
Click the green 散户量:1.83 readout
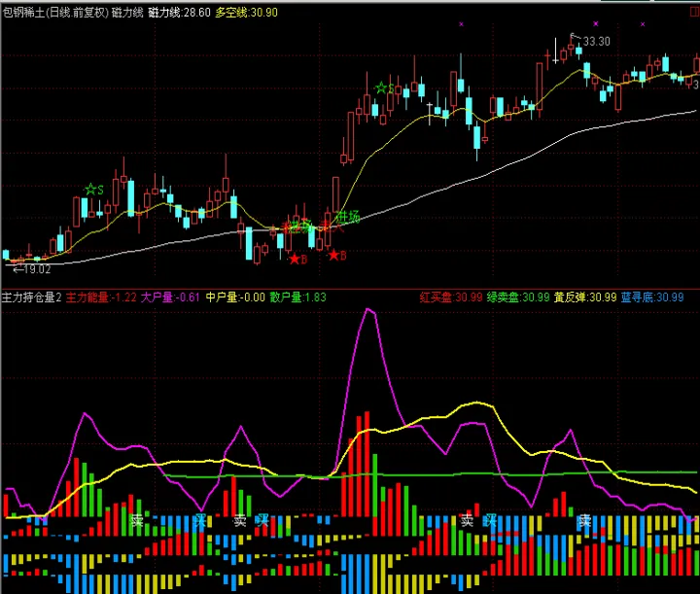click(x=297, y=297)
